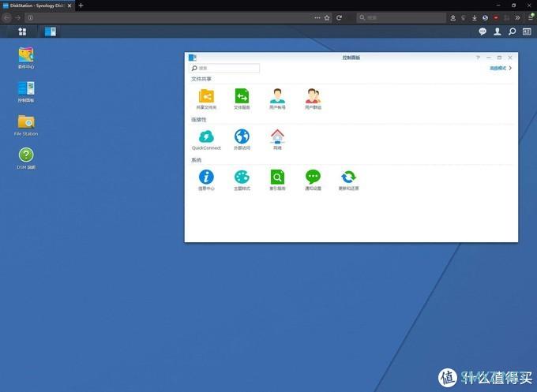This screenshot has width=537, height=392.
Task: Go back in the browser
Action: (7, 17)
